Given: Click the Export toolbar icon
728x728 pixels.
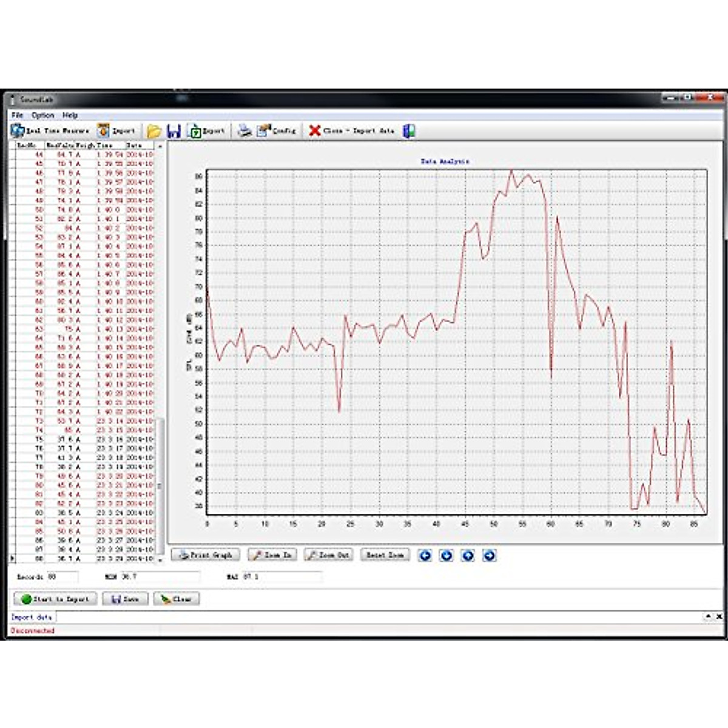Looking at the screenshot, I should tap(206, 129).
